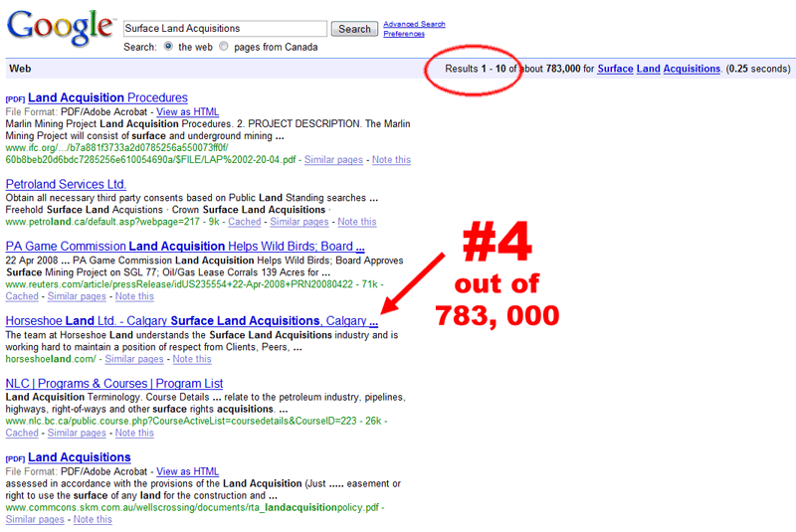Open Similar pages for nlc.bc.ca result
796x532 pixels.
[77, 434]
